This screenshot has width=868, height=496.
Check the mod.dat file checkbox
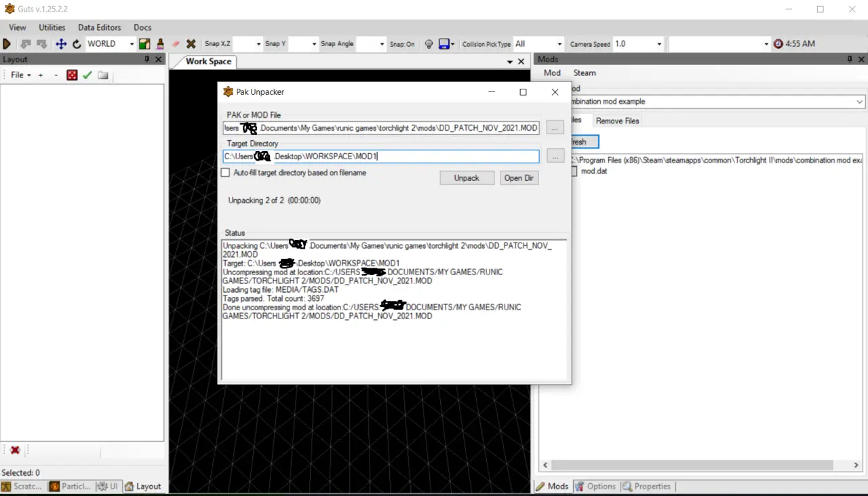tap(574, 171)
